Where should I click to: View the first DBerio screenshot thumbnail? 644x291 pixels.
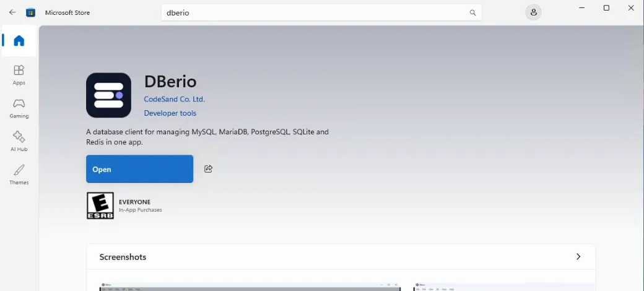250,287
